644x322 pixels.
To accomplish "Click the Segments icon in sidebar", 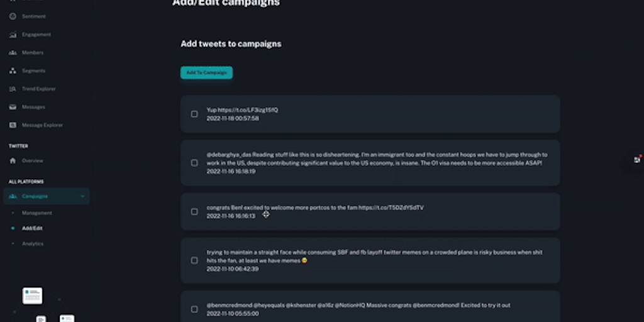I will pyautogui.click(x=13, y=71).
